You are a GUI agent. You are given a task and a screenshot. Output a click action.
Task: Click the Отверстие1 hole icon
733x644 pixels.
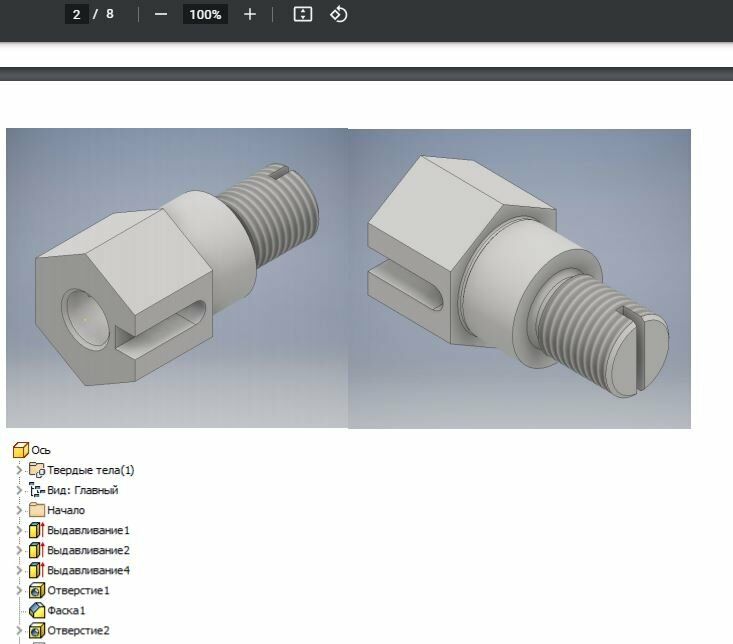[37, 590]
